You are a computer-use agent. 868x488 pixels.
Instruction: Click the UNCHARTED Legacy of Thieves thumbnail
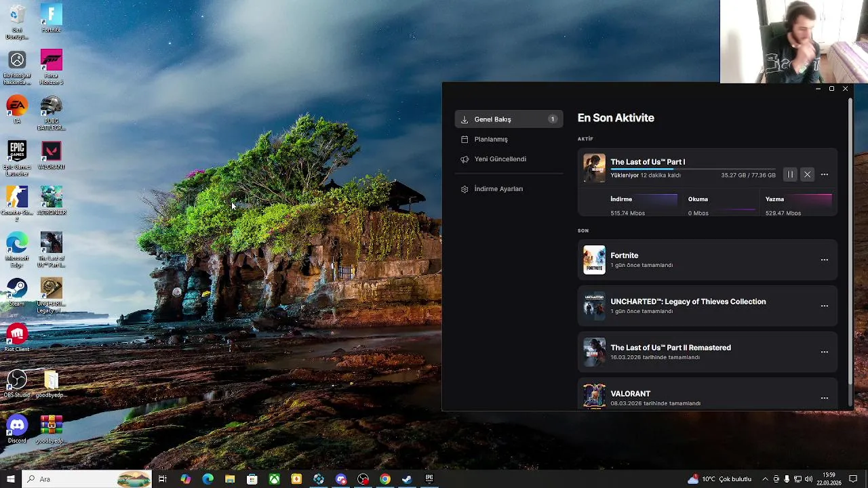click(594, 306)
